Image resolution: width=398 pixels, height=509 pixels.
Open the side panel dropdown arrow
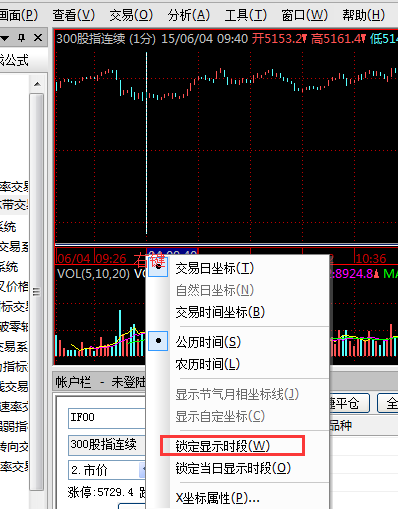5,38
